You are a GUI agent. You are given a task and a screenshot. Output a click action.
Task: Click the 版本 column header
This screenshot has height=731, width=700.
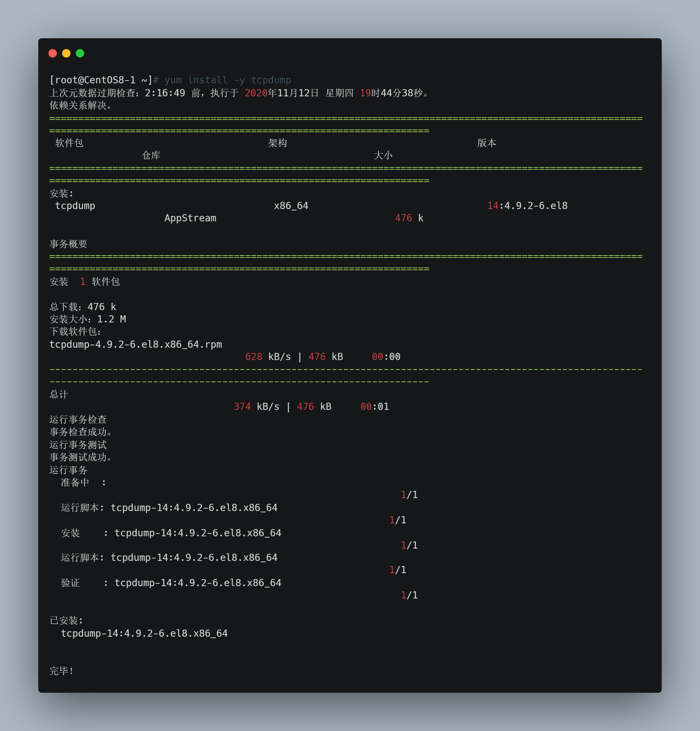click(x=487, y=143)
